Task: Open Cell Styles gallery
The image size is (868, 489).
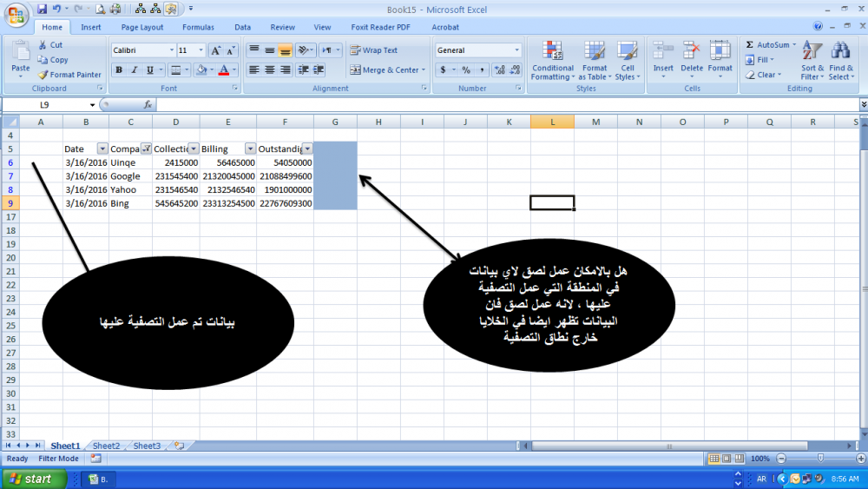Action: [628, 61]
